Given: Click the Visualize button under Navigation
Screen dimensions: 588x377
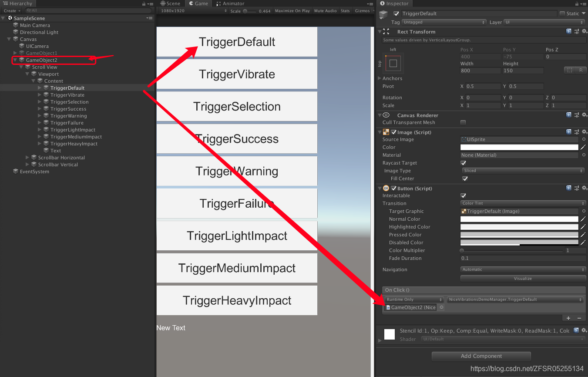Looking at the screenshot, I should (x=522, y=278).
